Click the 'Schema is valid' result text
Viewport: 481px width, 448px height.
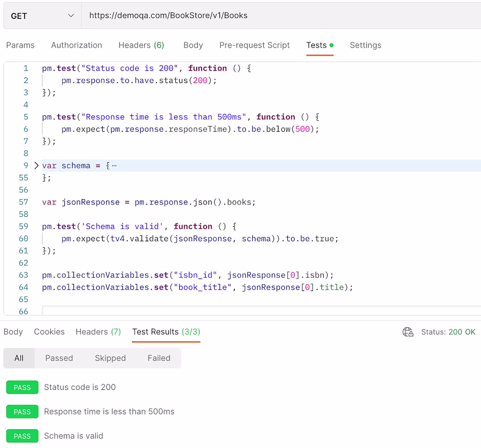pos(73,436)
